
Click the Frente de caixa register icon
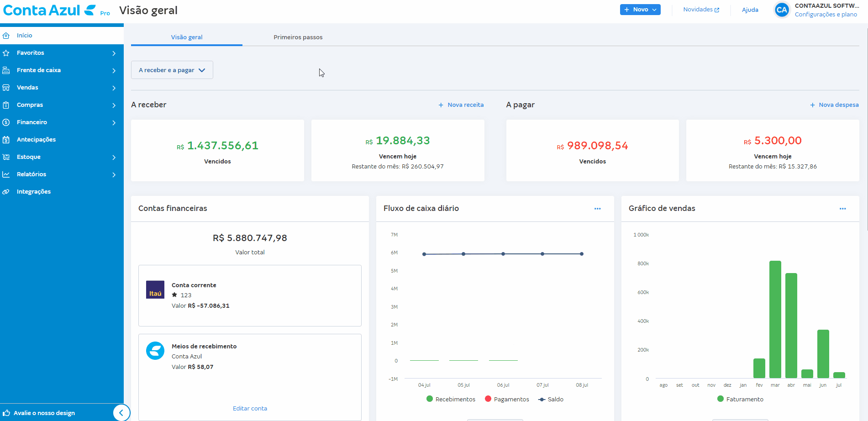(x=6, y=70)
